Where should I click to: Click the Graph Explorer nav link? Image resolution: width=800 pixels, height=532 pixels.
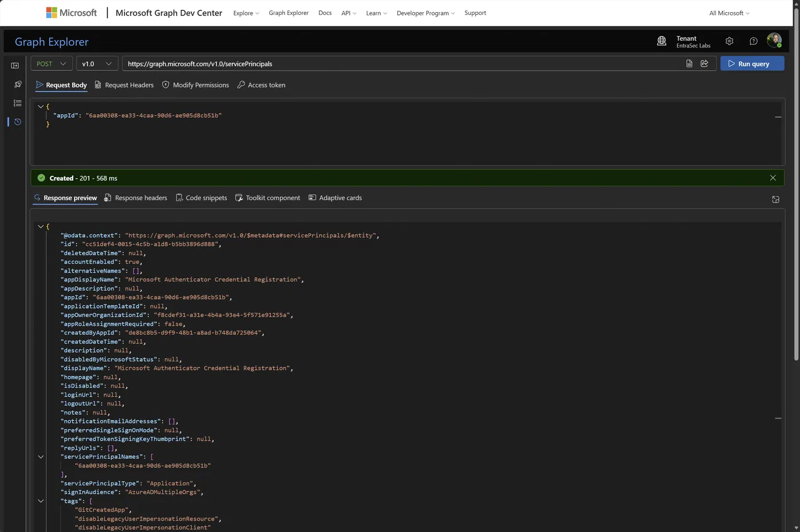[289, 13]
